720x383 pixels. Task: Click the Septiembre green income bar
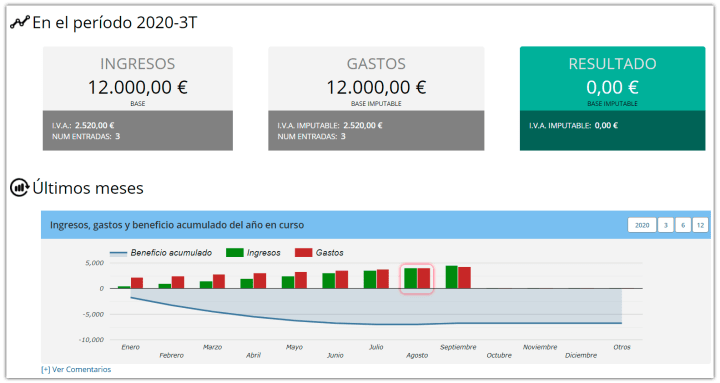tap(452, 277)
